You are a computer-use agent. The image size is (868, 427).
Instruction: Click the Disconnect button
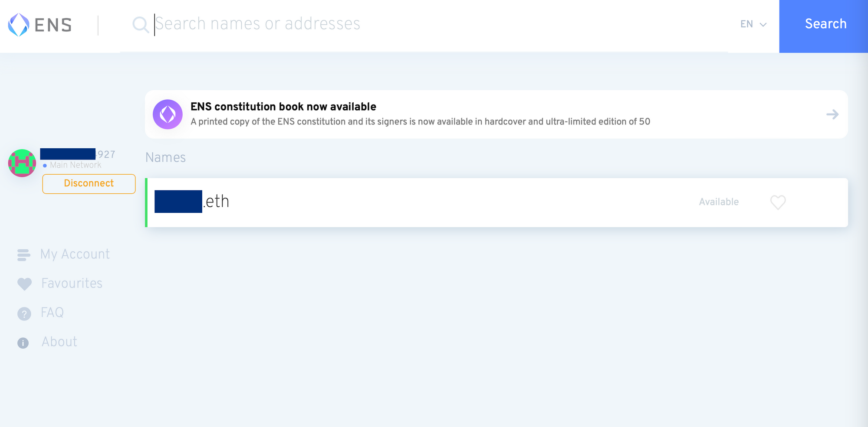coord(89,184)
